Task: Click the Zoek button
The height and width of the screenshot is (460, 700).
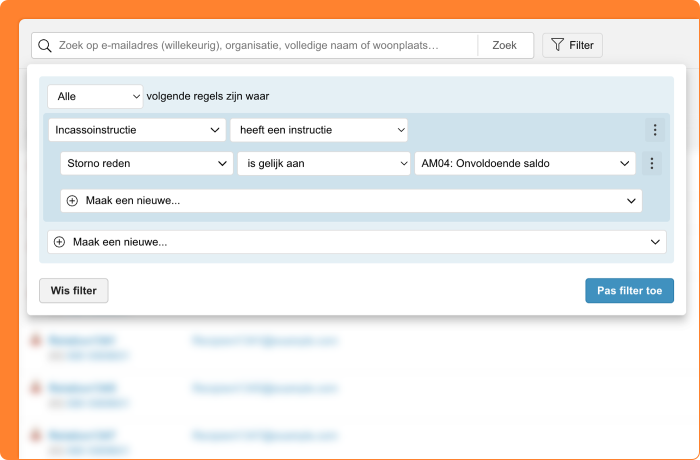Action: tap(505, 46)
